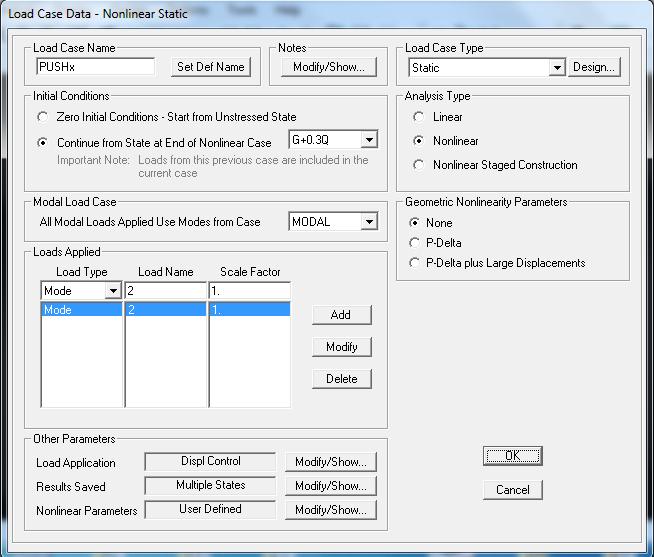Click the Load Name input field
Screen dimensions: 654x557
pyautogui.click(x=166, y=291)
